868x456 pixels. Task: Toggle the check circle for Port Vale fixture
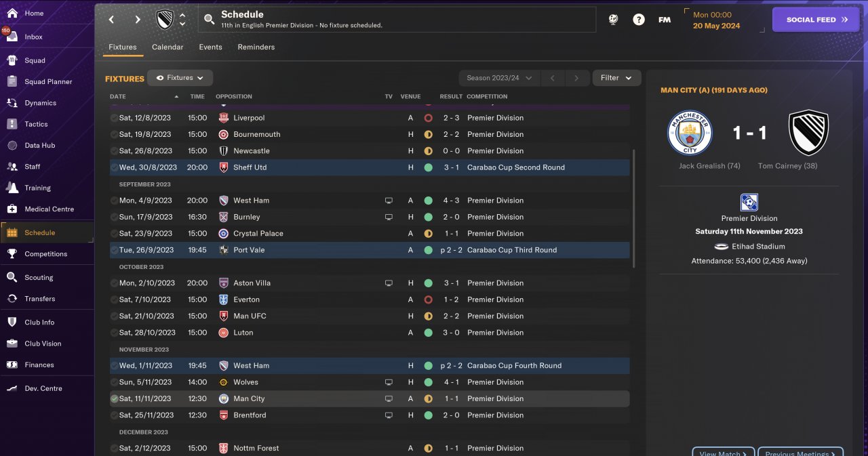point(114,250)
